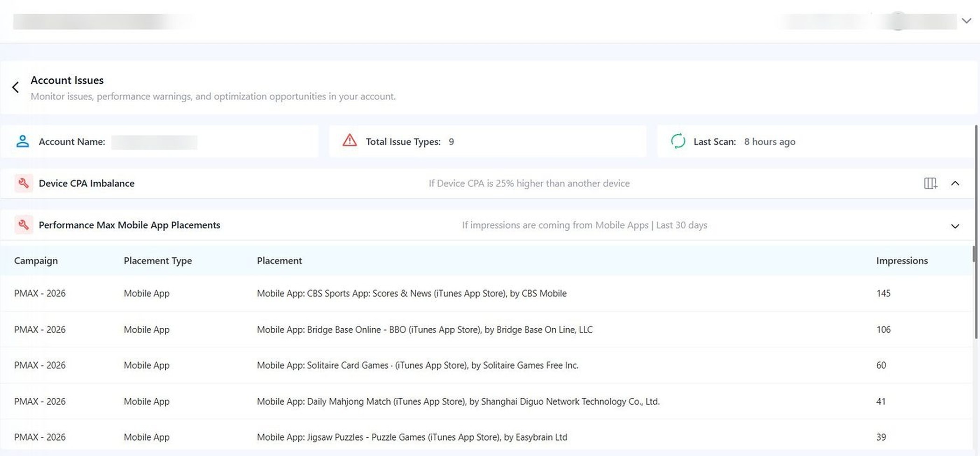The width and height of the screenshot is (980, 456).
Task: Click the Total Issue Types count 9
Action: click(x=451, y=141)
